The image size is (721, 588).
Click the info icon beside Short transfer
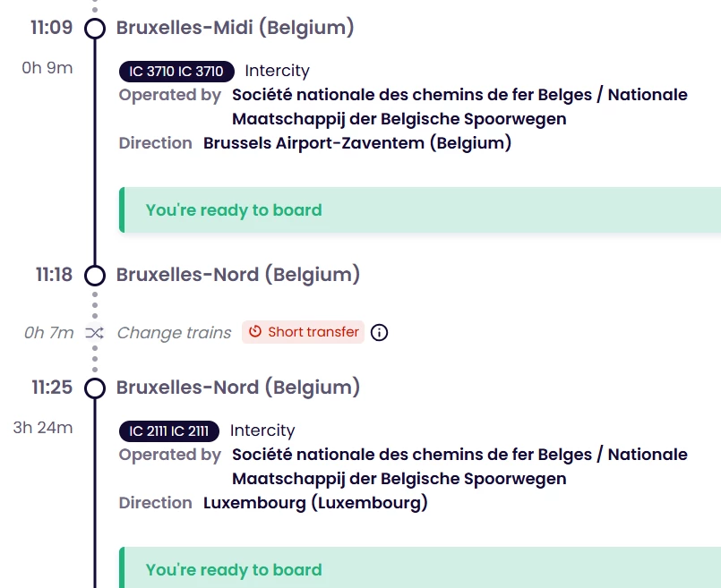[380, 333]
